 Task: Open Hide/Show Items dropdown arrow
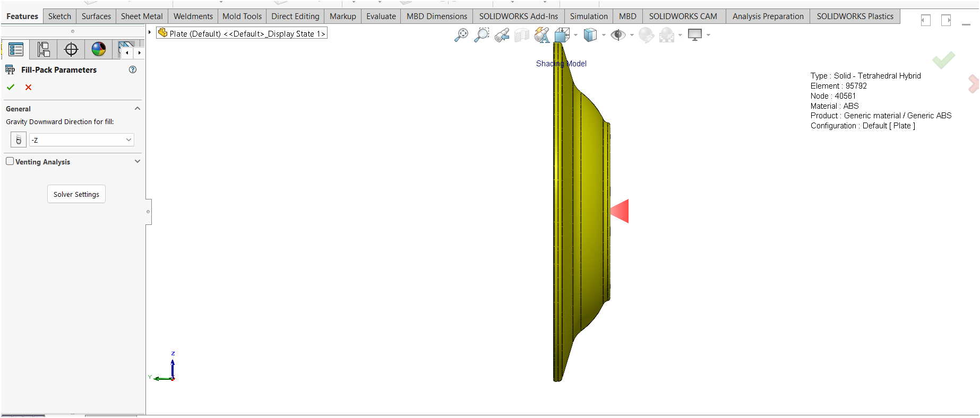click(x=632, y=36)
